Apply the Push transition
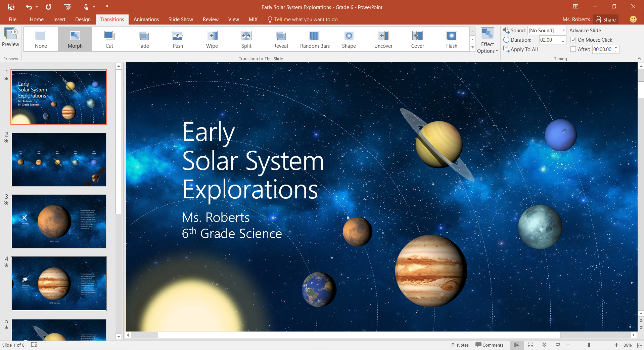The height and width of the screenshot is (350, 644). pyautogui.click(x=178, y=39)
